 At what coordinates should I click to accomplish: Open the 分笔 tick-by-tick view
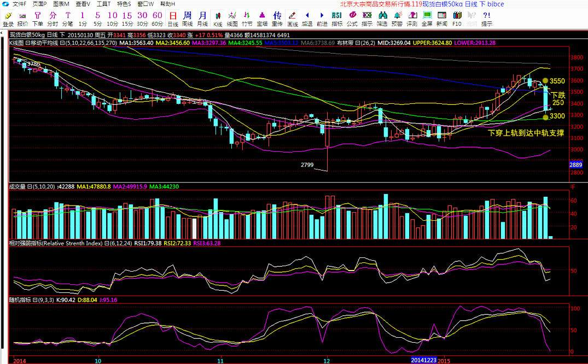(67, 19)
